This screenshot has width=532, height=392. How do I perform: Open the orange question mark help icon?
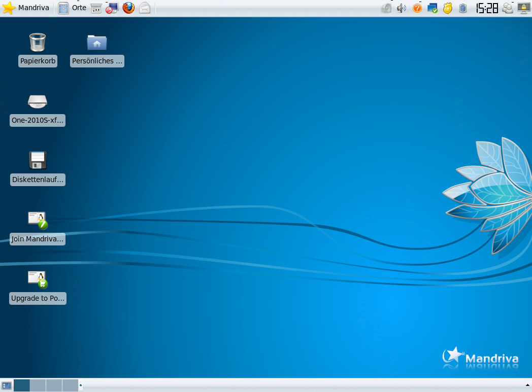click(417, 8)
